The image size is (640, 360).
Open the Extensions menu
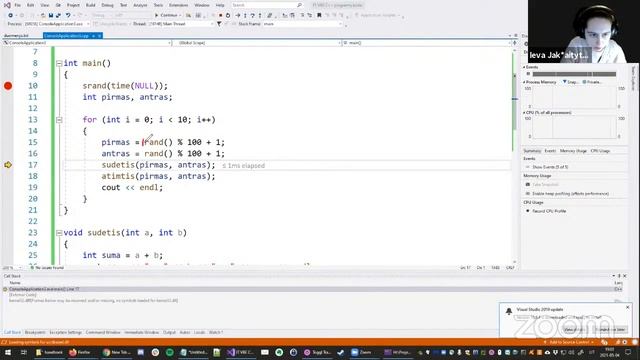178,5
